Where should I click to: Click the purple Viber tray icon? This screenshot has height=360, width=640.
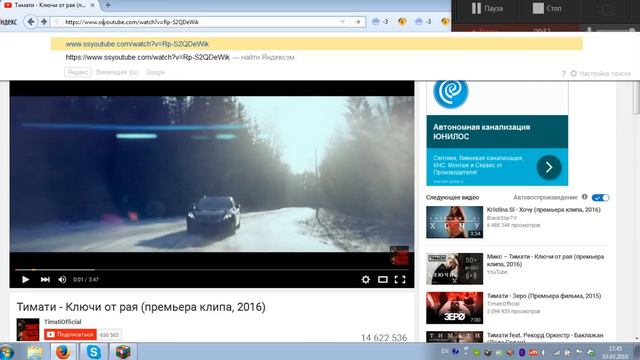(522, 352)
